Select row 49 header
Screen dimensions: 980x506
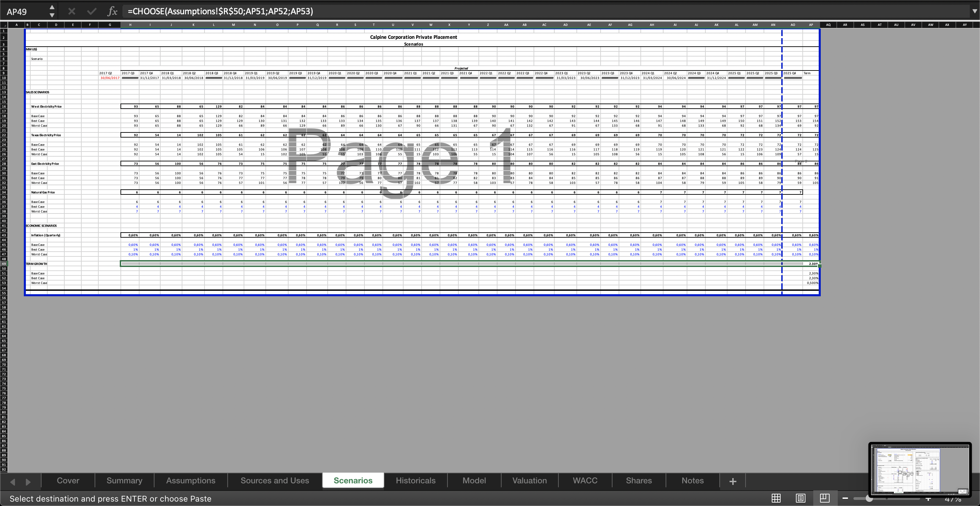coord(4,264)
